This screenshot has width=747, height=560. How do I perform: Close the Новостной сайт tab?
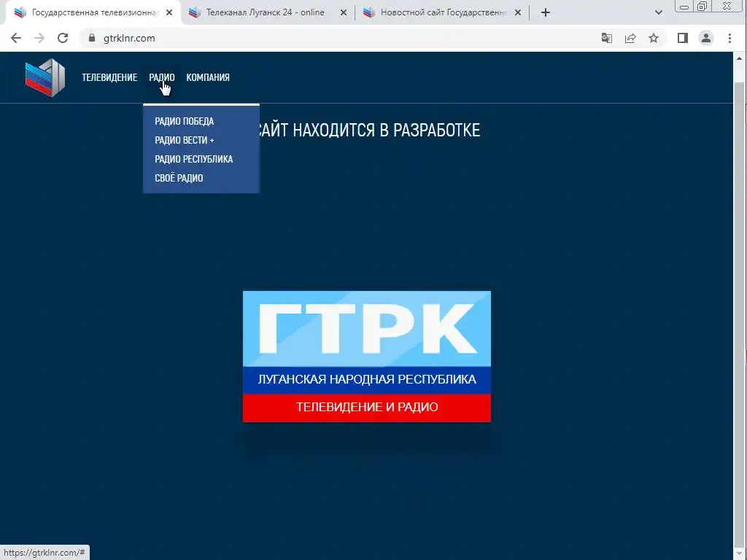point(518,12)
